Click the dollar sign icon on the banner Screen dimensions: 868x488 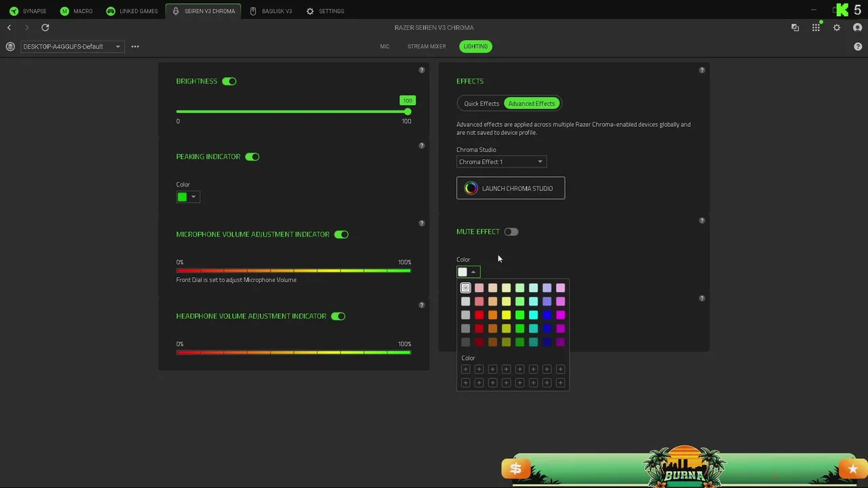[x=515, y=468]
